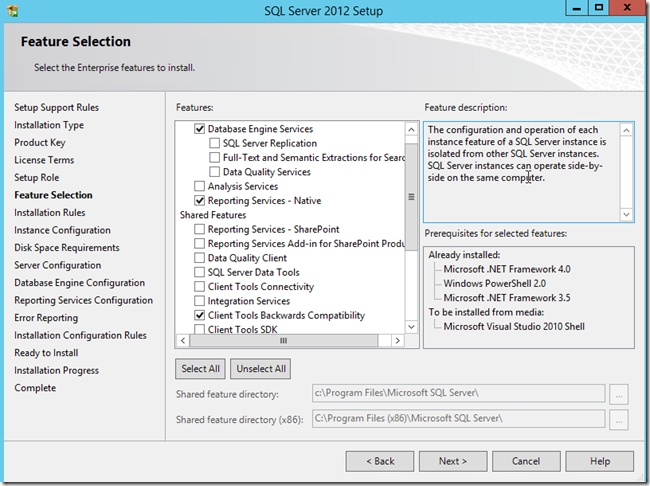Select the Setup Role step
650x486 pixels.
[36, 177]
